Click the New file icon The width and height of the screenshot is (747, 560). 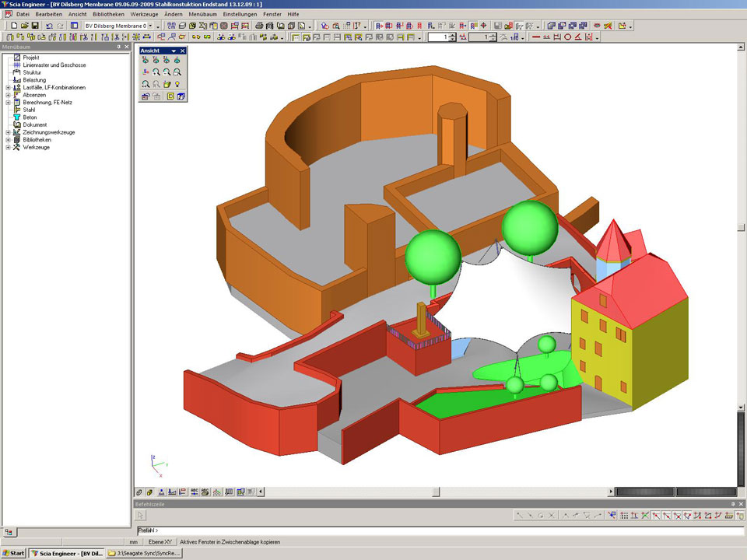[14, 26]
